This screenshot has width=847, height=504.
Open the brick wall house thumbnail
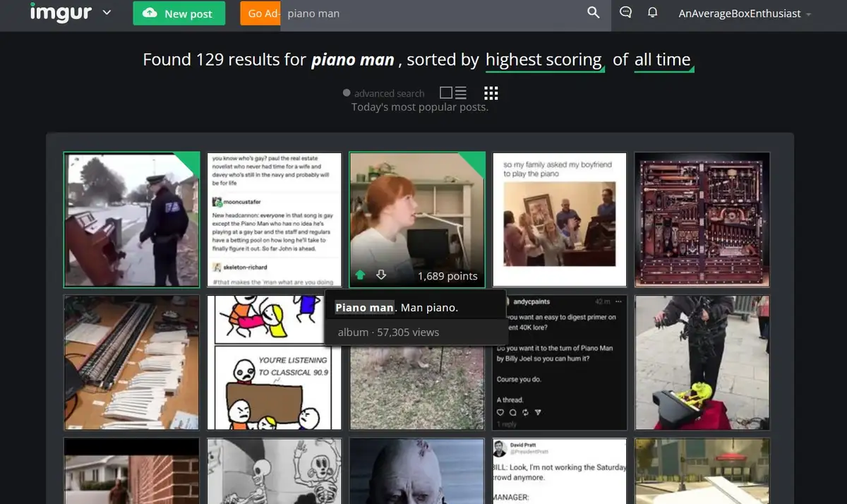132,471
